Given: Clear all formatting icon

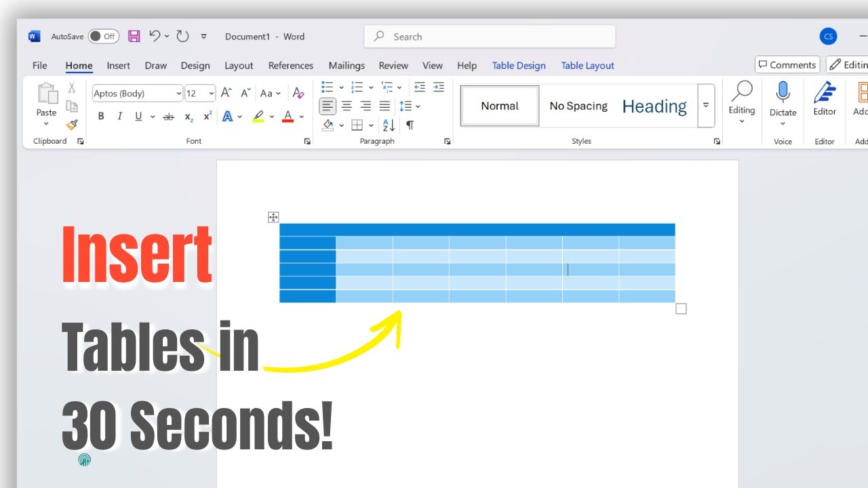Looking at the screenshot, I should pyautogui.click(x=298, y=94).
